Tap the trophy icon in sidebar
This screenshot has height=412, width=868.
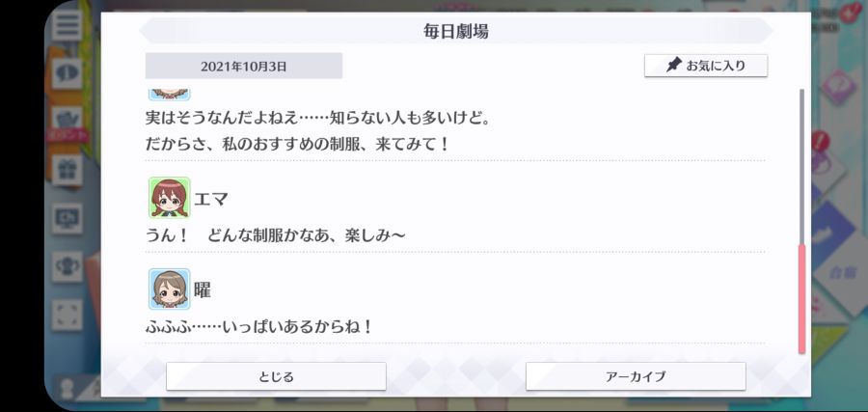click(67, 266)
